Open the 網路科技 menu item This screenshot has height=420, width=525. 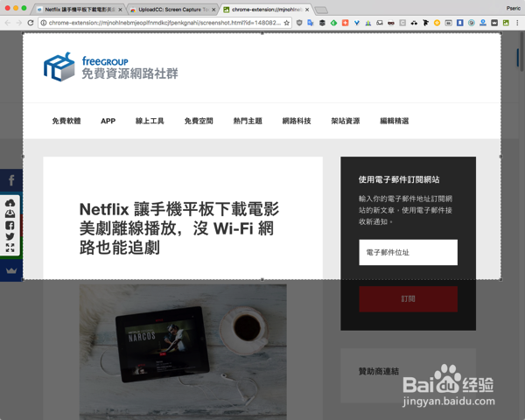pyautogui.click(x=297, y=121)
